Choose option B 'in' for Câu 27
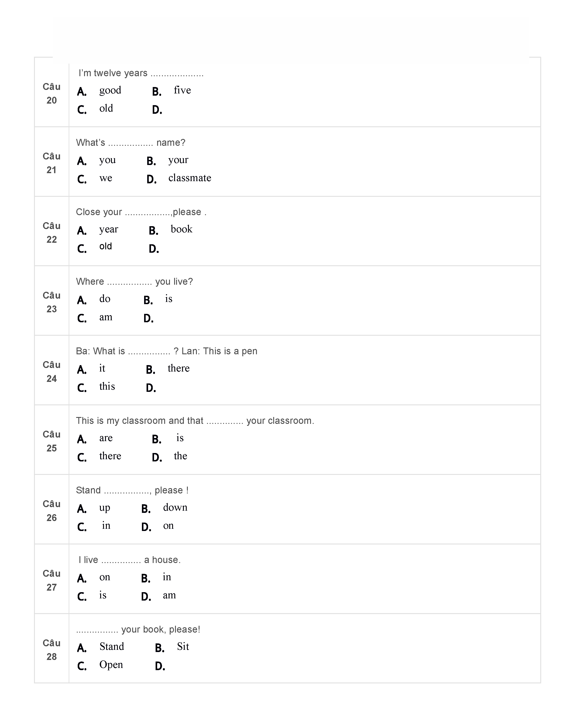 click(167, 577)
